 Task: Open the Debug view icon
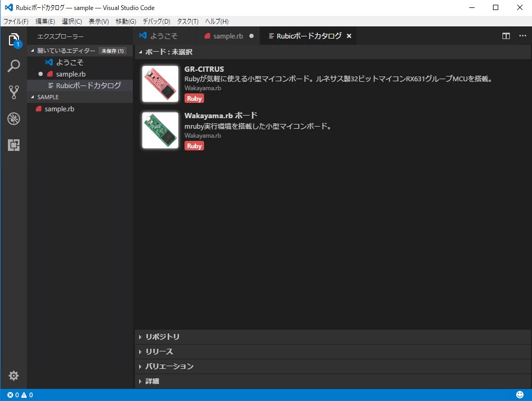coord(14,119)
